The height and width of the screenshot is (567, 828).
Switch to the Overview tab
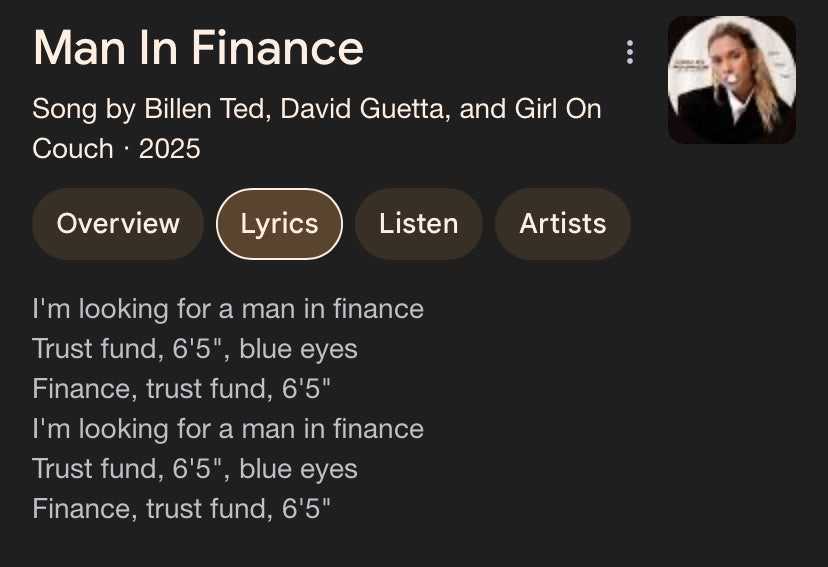click(118, 224)
